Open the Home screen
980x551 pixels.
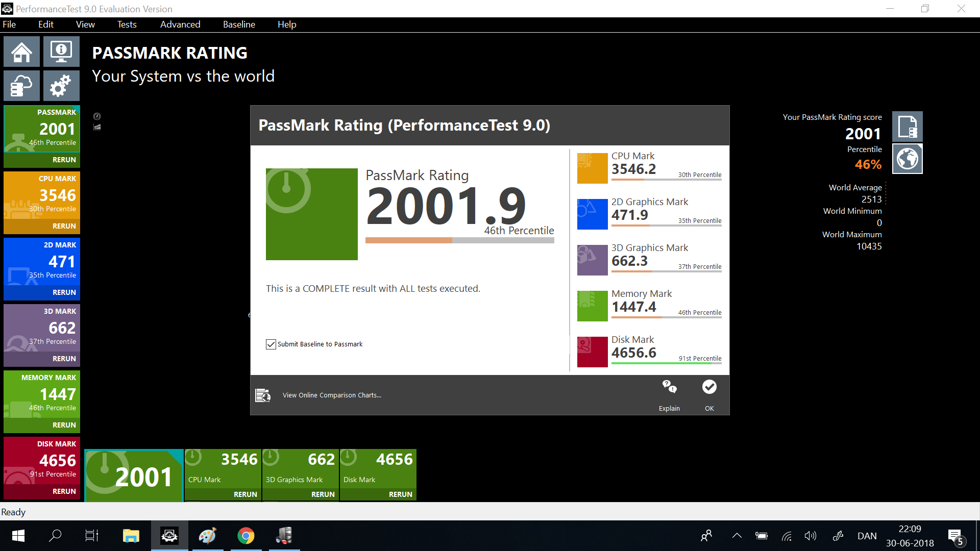point(21,52)
